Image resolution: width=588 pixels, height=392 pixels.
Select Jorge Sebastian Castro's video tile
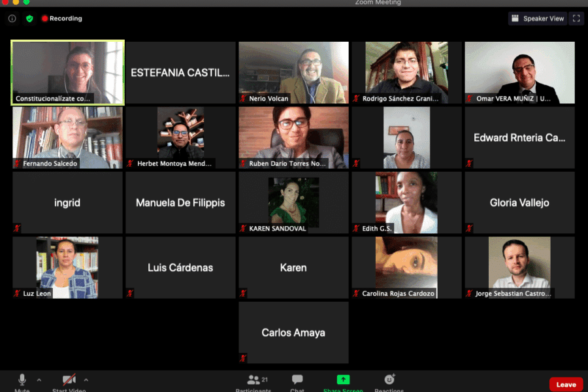519,267
